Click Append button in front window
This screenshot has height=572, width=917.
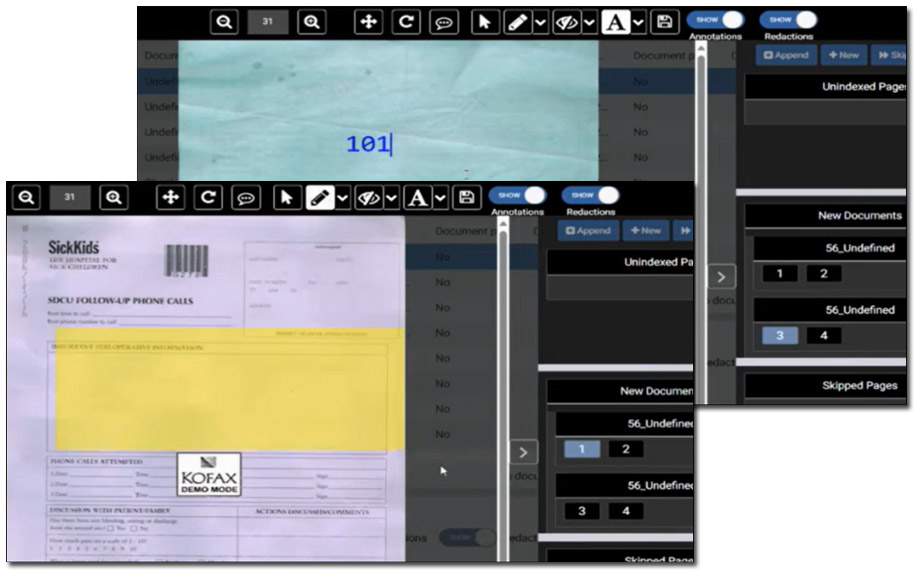pos(588,230)
